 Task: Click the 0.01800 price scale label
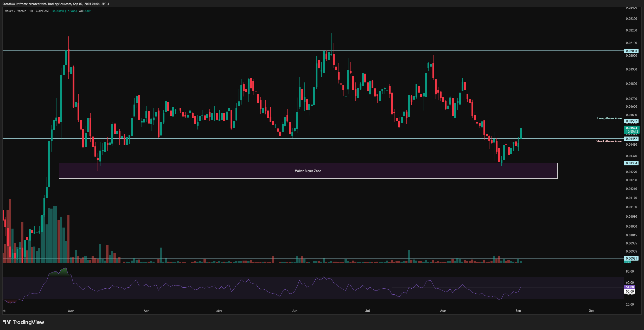(x=632, y=84)
